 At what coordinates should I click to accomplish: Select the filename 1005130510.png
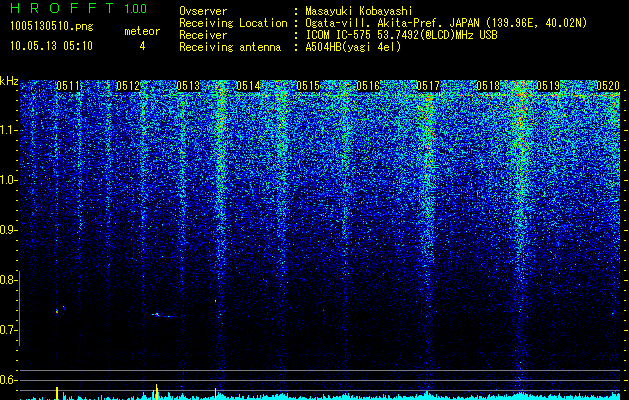52,27
